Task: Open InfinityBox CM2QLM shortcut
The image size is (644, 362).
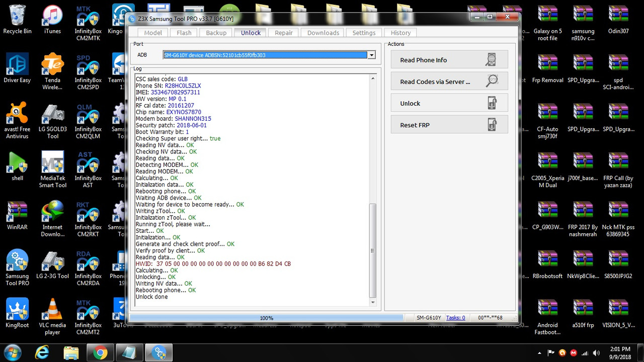Action: tap(88, 121)
